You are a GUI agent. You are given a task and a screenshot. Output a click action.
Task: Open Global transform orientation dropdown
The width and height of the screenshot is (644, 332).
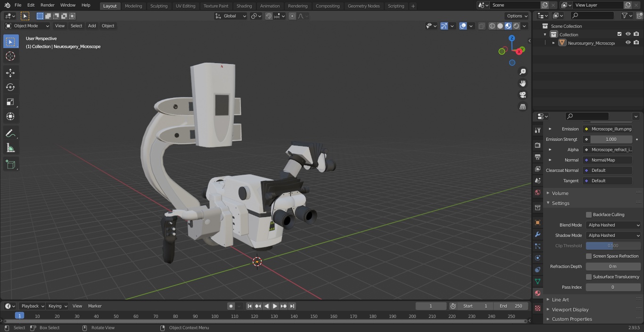pyautogui.click(x=231, y=16)
